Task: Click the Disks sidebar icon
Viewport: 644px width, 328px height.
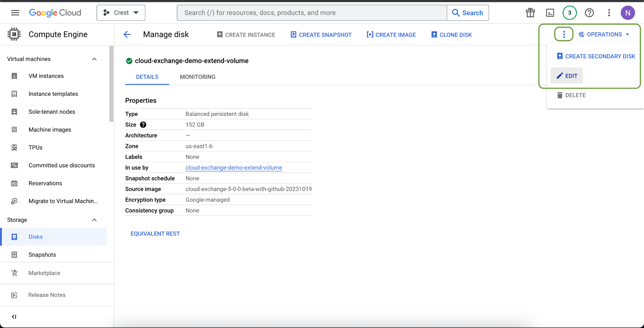Action: (14, 237)
